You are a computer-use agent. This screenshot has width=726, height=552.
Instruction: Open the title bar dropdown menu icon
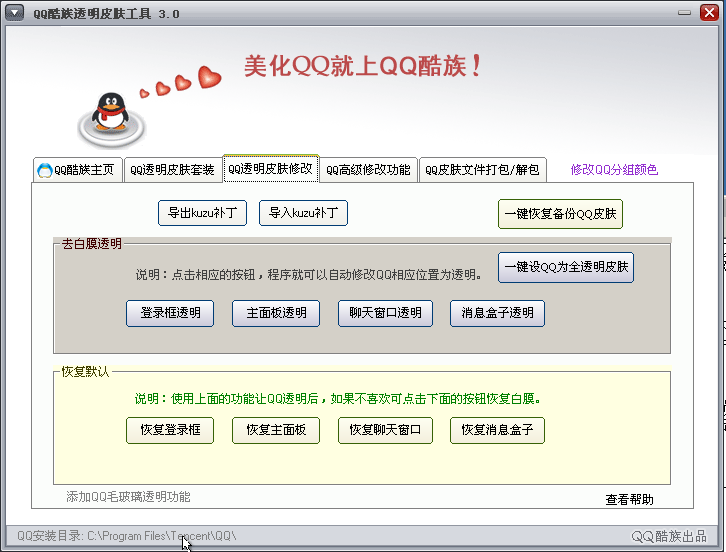14,13
